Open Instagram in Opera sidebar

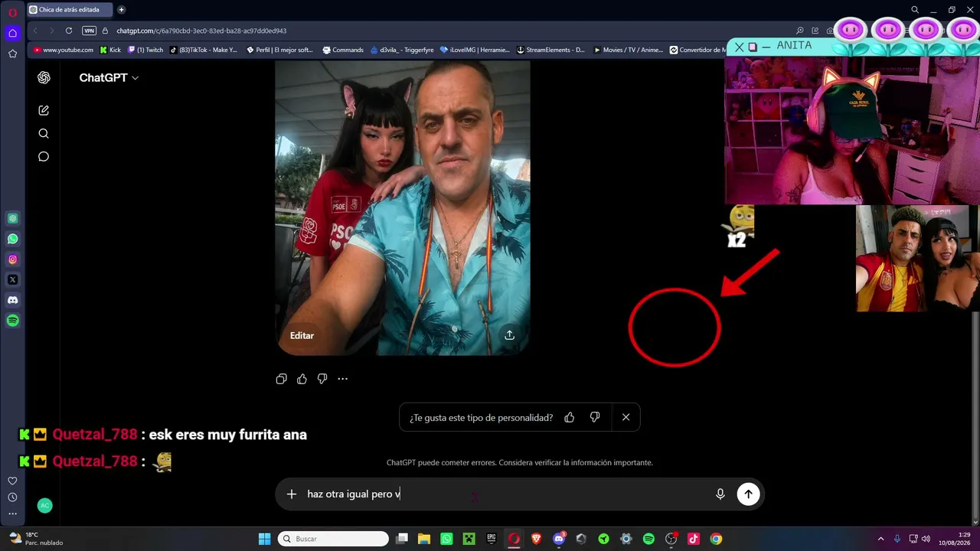pyautogui.click(x=12, y=259)
